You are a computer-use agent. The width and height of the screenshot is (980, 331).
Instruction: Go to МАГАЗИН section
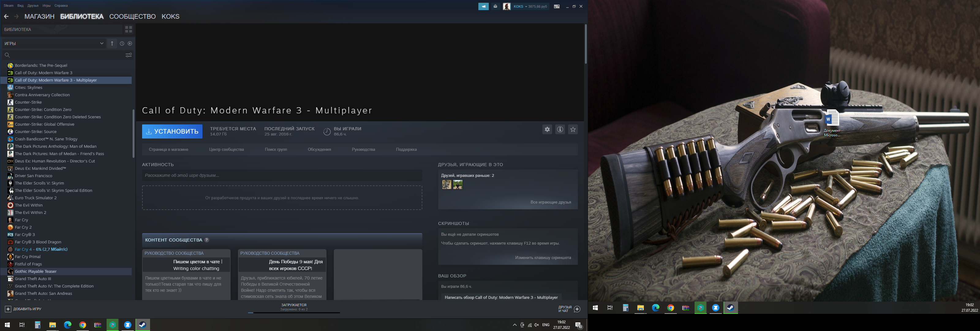pyautogui.click(x=40, y=16)
